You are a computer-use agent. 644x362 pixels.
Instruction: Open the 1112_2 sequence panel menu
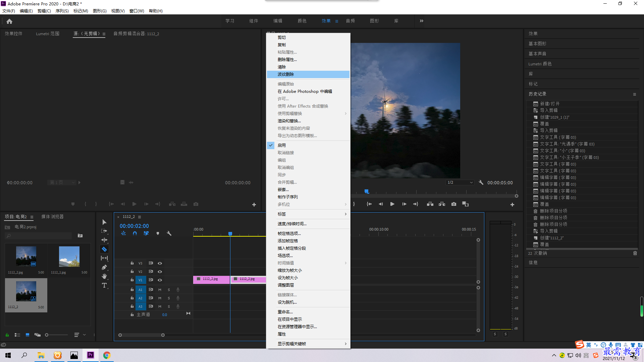click(x=140, y=217)
